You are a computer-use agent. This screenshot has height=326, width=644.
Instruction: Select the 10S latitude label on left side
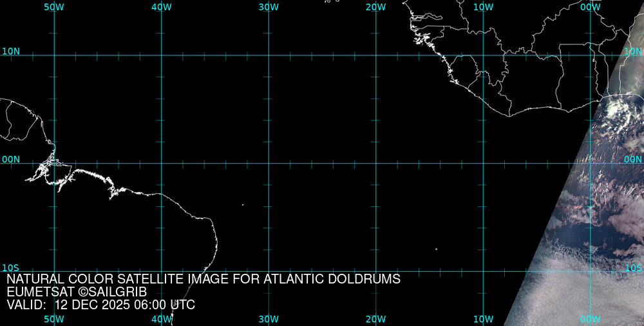coord(10,267)
